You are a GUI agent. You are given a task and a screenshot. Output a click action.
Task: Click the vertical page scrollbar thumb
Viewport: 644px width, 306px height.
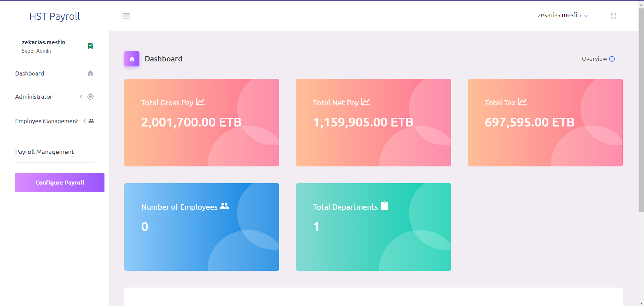point(641,110)
